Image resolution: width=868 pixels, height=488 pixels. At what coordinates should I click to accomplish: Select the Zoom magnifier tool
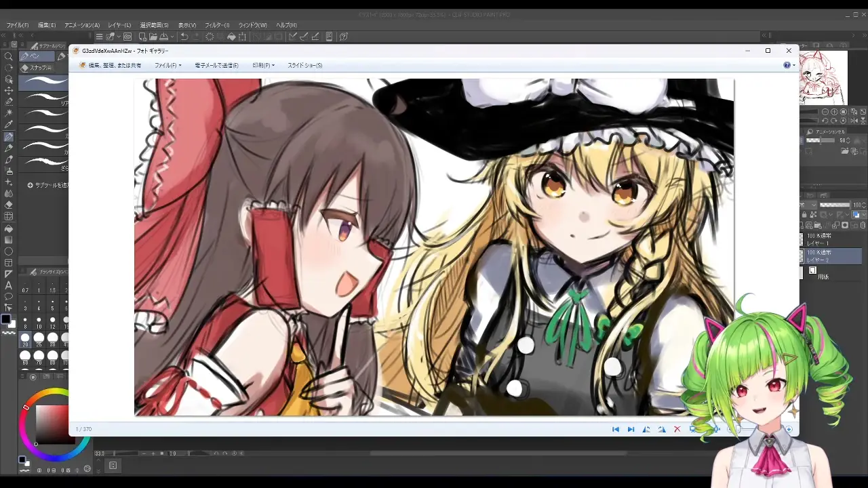tap(9, 56)
